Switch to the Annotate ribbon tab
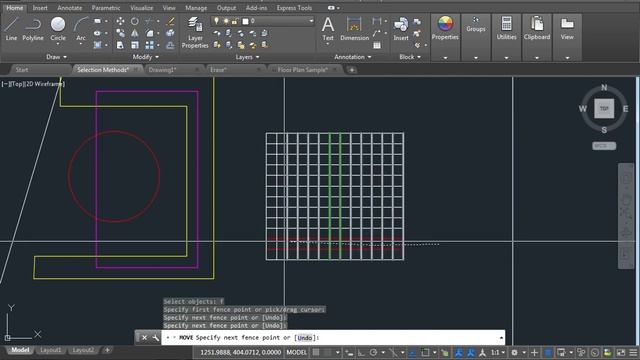 tap(69, 8)
